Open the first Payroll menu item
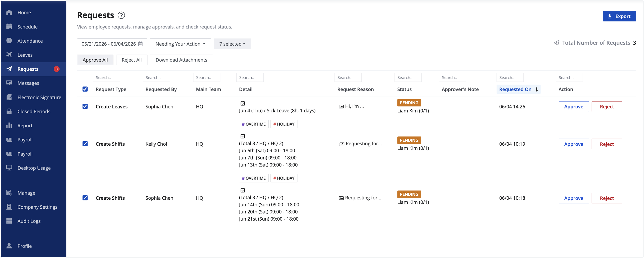Viewport: 644px width, 258px height. [33, 139]
